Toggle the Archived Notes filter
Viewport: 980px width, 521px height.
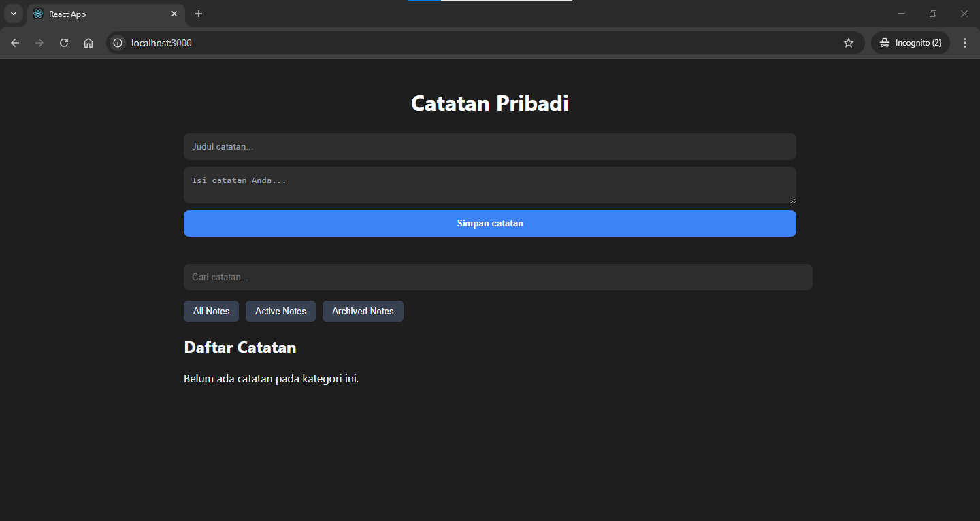[x=363, y=311]
